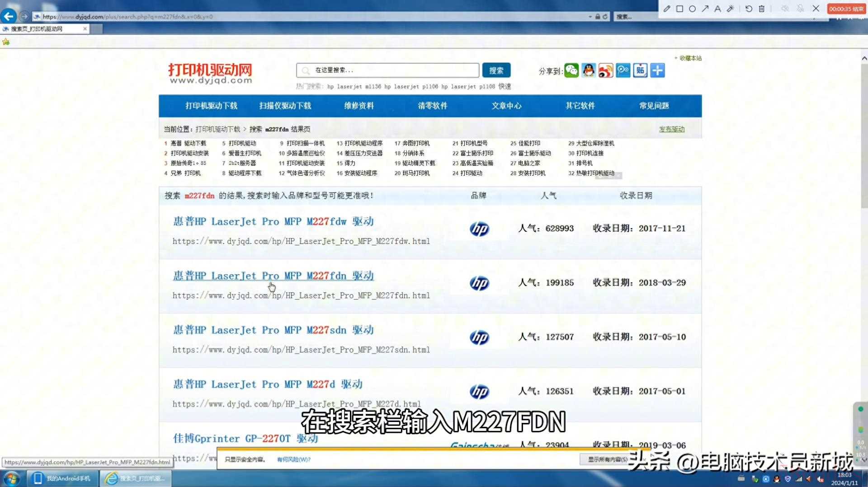This screenshot has height=487, width=868.
Task: Open result 惠普HP LaserJet Pro MFP M227fdn 驱动
Action: coord(273,276)
